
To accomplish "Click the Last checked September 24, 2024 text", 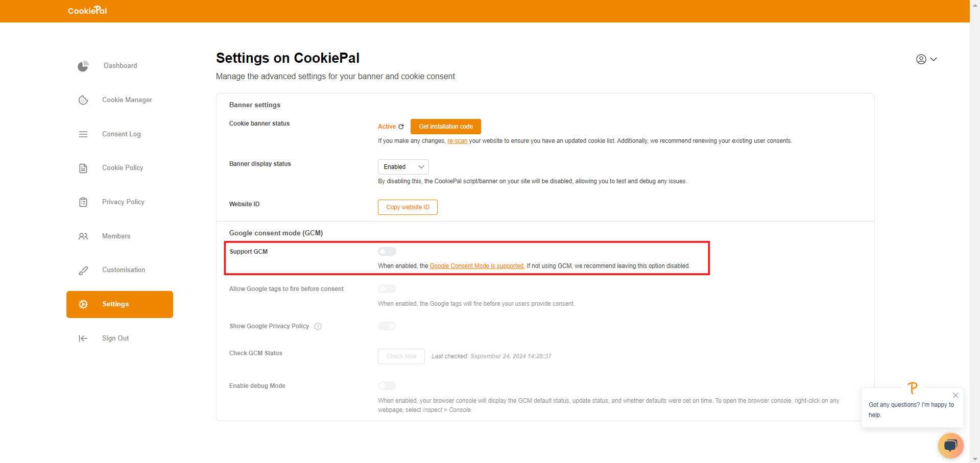I will tap(491, 356).
